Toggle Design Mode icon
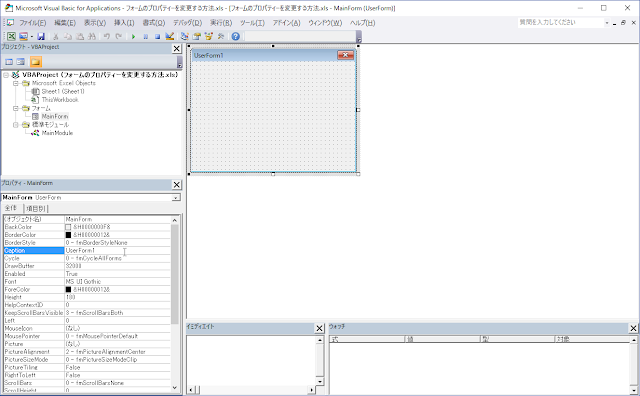640x396 pixels. click(x=170, y=36)
